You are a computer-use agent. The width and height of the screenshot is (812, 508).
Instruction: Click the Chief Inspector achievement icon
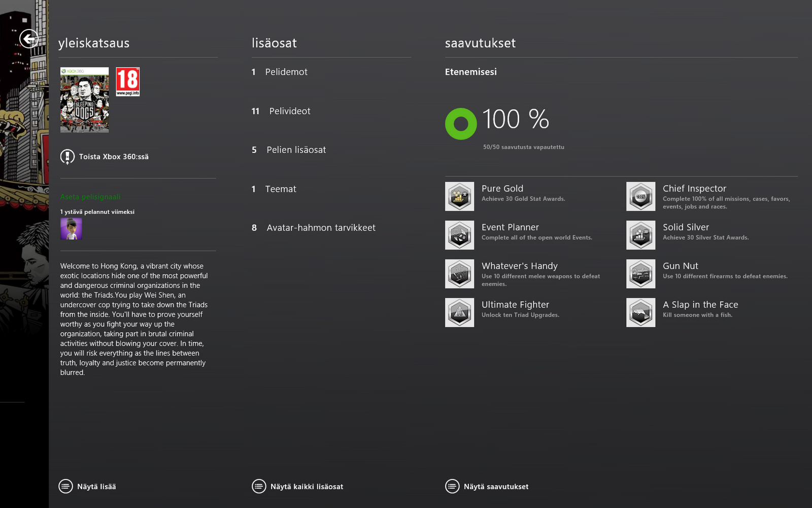pos(641,197)
